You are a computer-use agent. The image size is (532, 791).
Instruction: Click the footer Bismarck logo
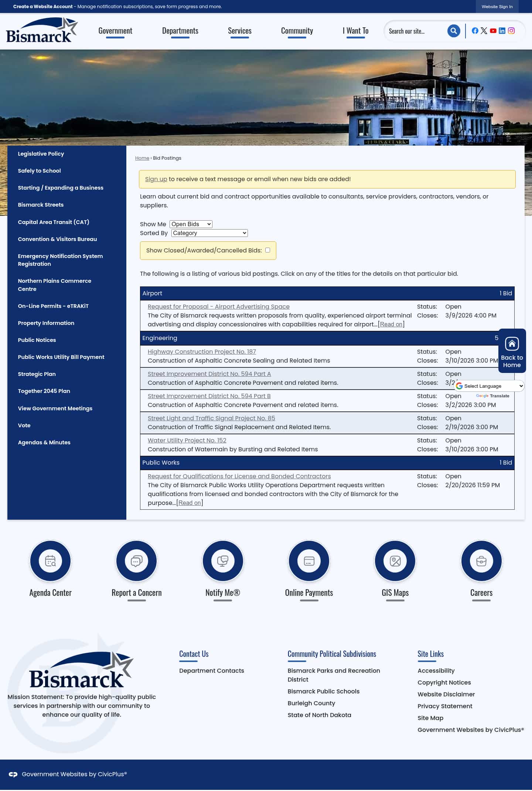pos(81,670)
